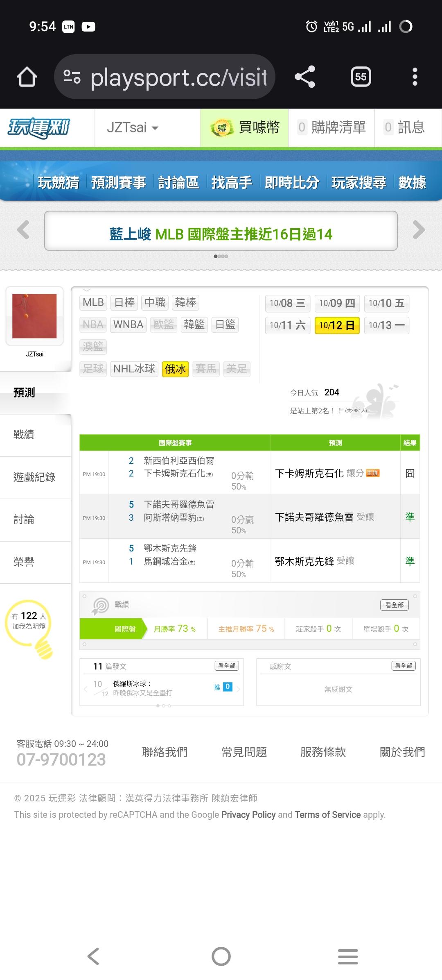Tap the site settings icon in address bar
The width and height of the screenshot is (442, 980).
(x=72, y=77)
